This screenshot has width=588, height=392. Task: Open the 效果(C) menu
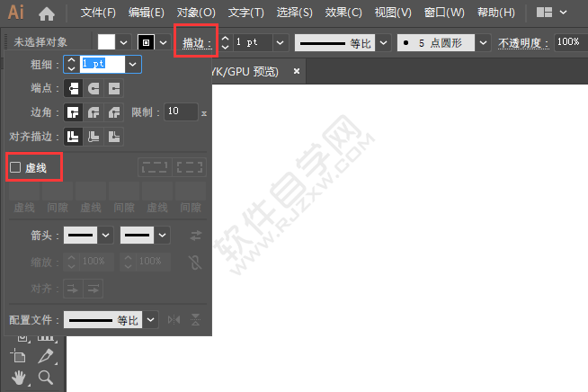[x=343, y=13]
